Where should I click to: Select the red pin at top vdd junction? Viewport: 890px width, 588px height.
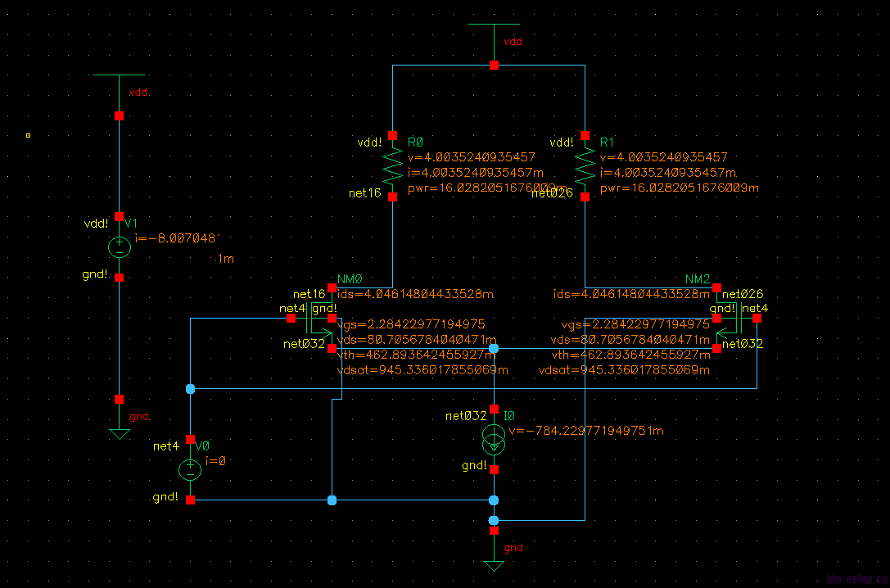click(494, 66)
